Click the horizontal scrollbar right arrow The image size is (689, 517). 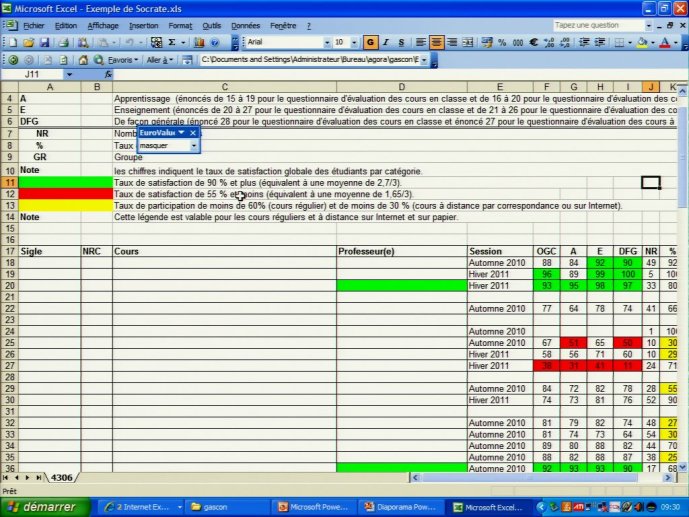coord(667,477)
